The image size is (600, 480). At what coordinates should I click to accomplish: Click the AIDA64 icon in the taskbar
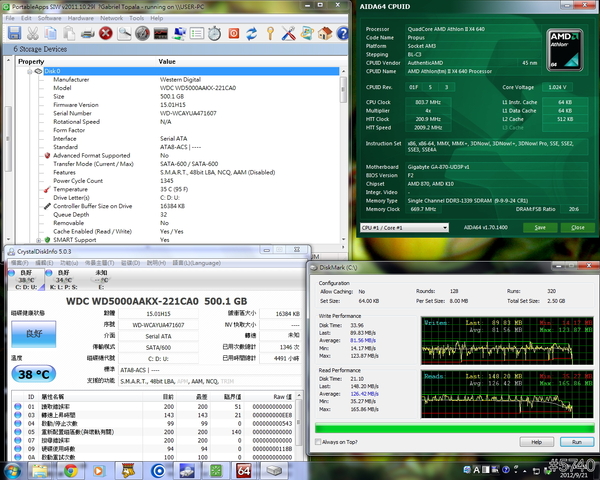243,470
